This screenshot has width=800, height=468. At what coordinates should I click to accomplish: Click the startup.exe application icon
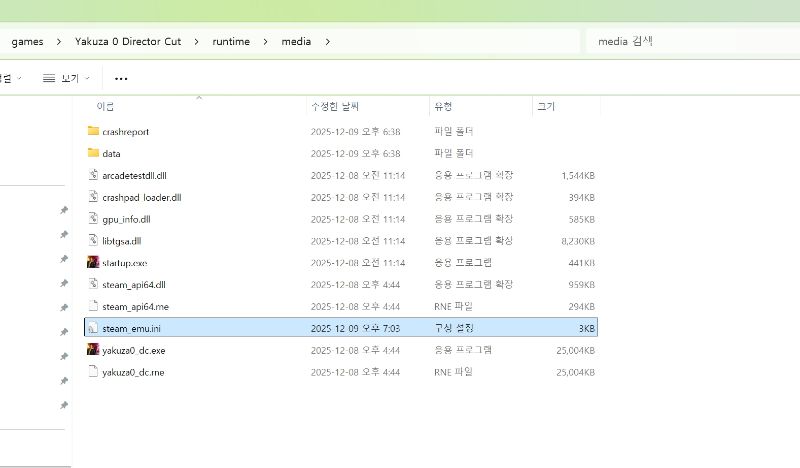pyautogui.click(x=93, y=262)
